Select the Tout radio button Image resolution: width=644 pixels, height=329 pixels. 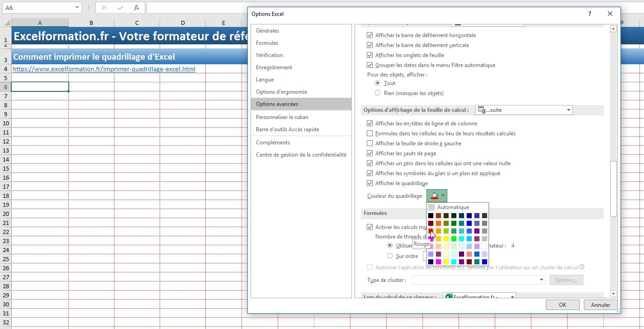tap(378, 83)
